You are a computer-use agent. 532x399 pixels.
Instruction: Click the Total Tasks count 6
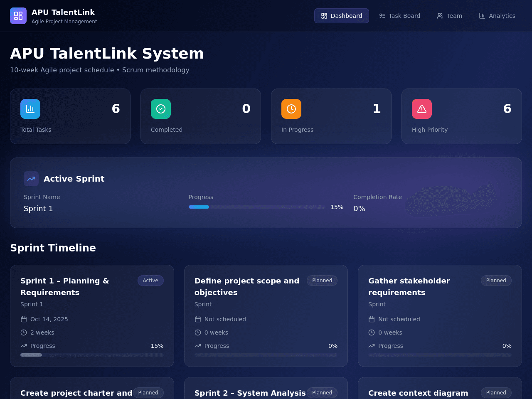pos(116,109)
